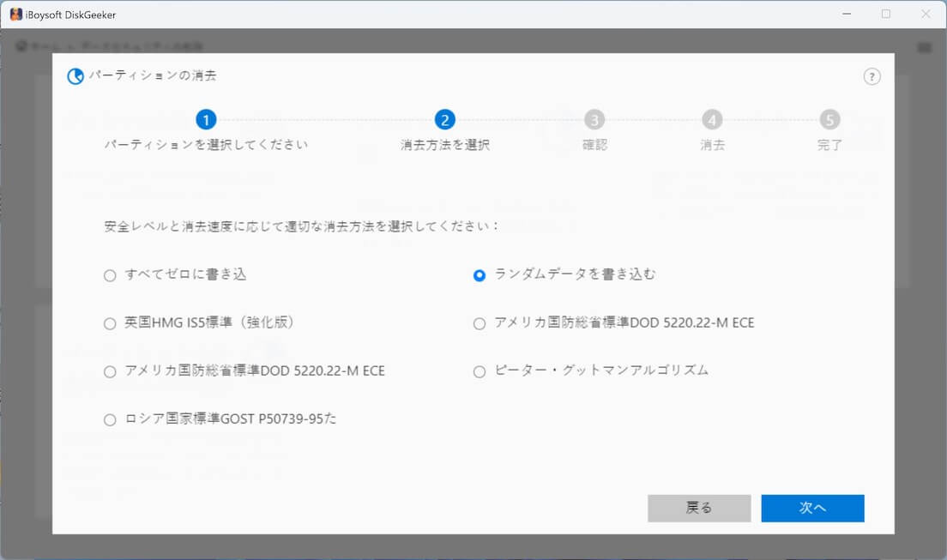This screenshot has height=560, width=947.
Task: Jump to the step 3 circle indicator
Action: 594,120
